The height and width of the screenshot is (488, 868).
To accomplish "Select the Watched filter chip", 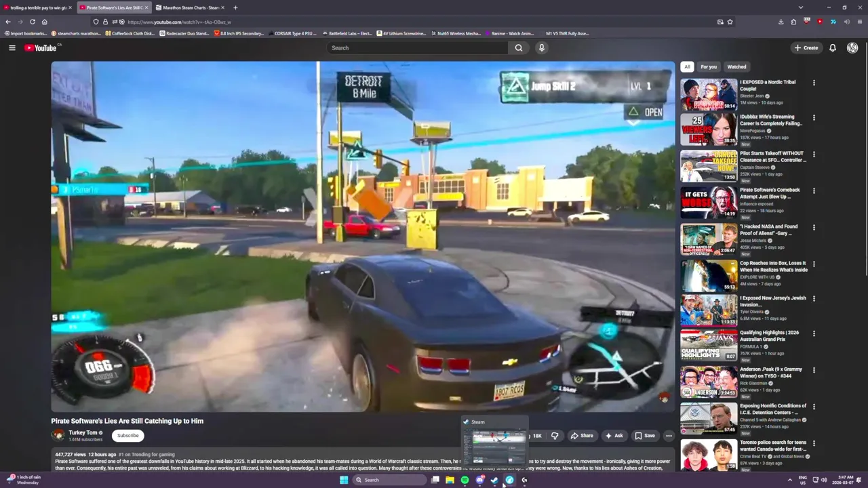I will (x=736, y=66).
